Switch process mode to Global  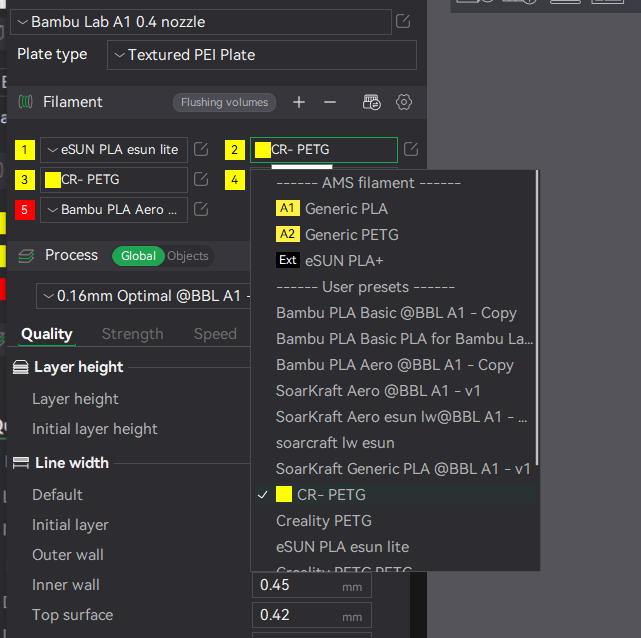pyautogui.click(x=138, y=256)
